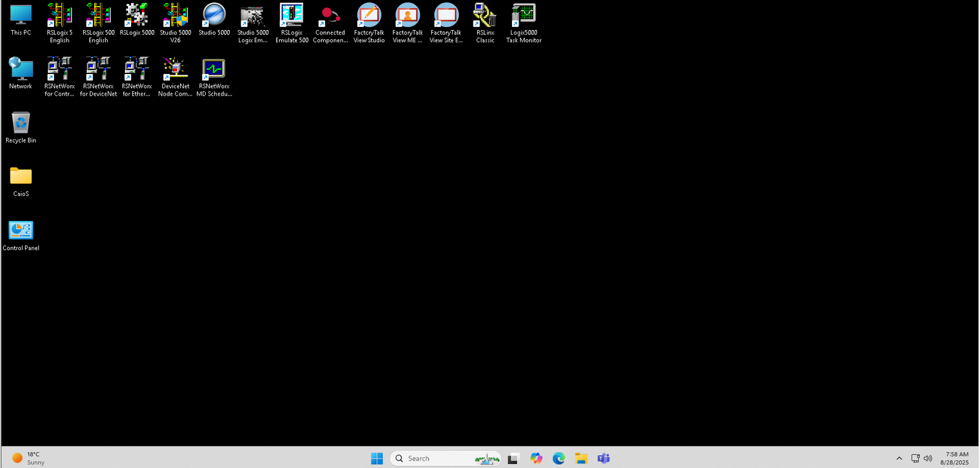Select RSNetWorx for ControlNet shortcut
The image size is (980, 468).
tap(59, 77)
